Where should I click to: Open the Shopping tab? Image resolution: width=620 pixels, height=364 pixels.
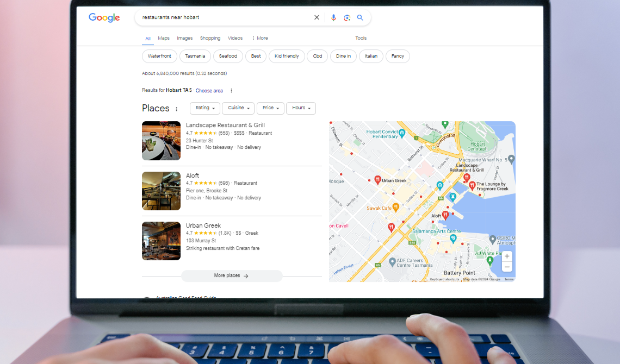[x=210, y=38]
